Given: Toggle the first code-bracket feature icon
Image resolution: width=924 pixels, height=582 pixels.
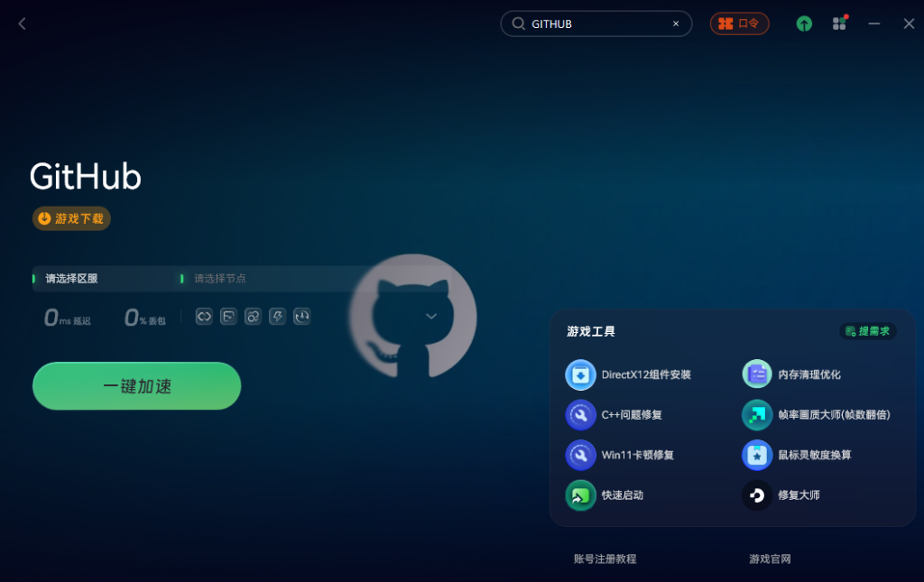Looking at the screenshot, I should point(204,316).
